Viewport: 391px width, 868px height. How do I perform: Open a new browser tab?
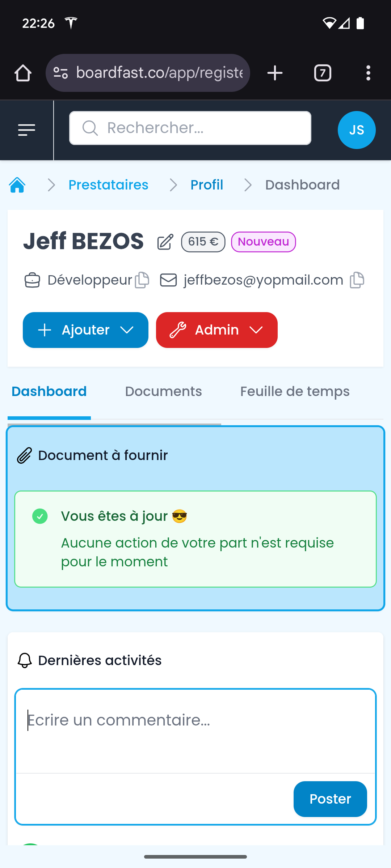point(275,73)
